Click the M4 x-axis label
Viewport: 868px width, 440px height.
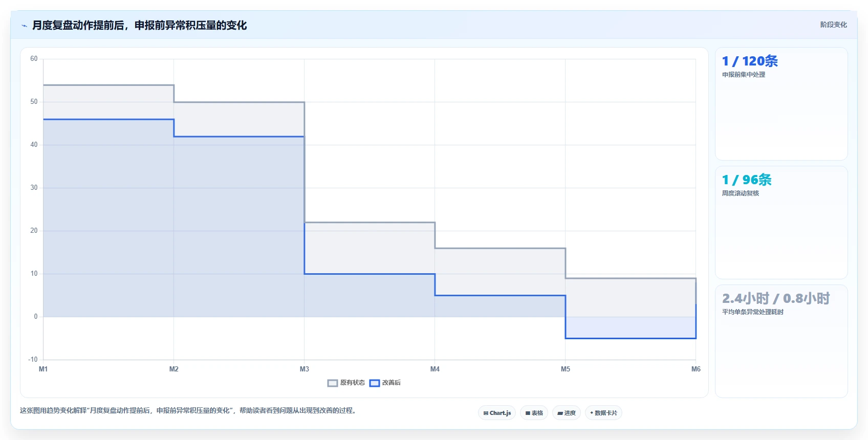435,369
